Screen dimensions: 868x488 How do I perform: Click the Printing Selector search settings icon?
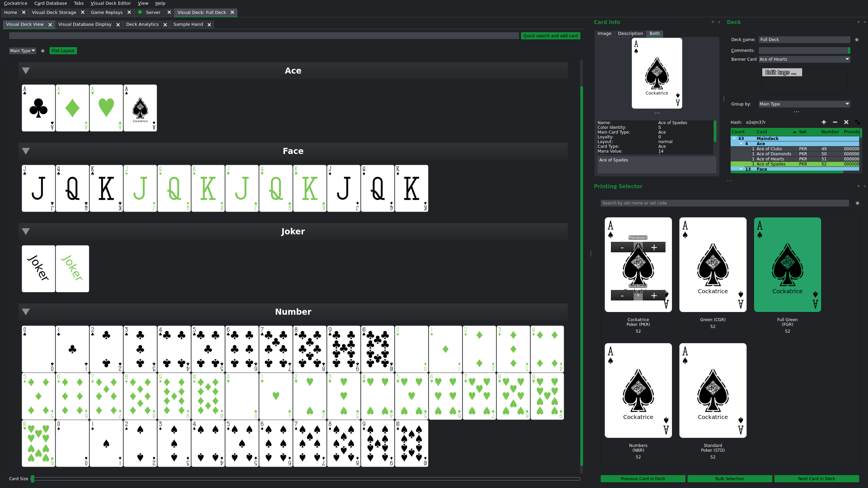[x=857, y=203]
